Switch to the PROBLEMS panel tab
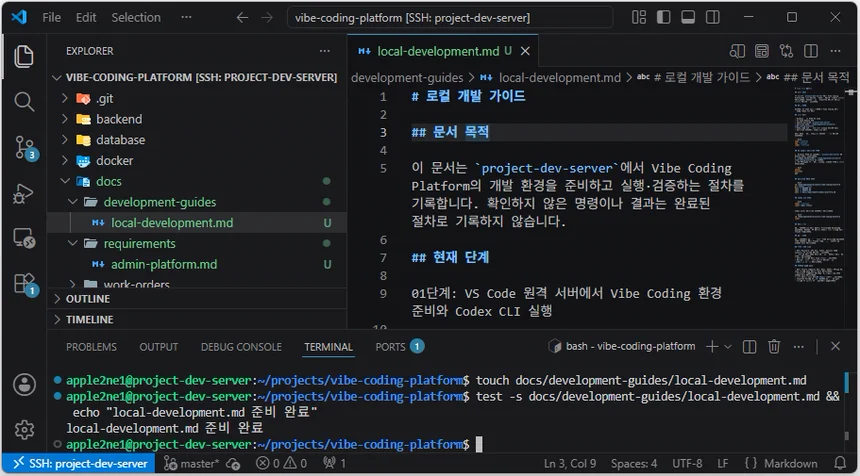The height and width of the screenshot is (476, 860). click(92, 347)
